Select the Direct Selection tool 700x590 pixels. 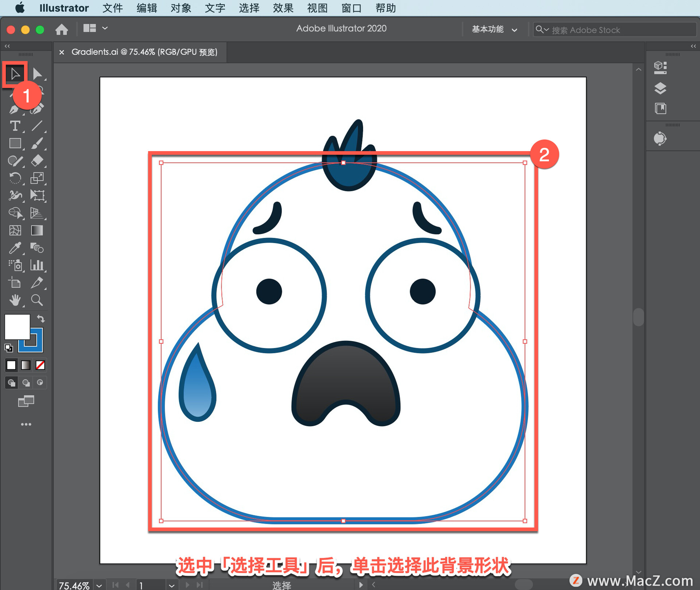point(37,74)
